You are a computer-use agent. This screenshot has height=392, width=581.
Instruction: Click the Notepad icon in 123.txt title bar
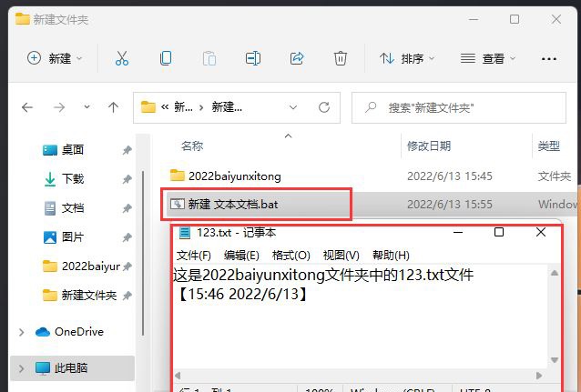(x=185, y=233)
